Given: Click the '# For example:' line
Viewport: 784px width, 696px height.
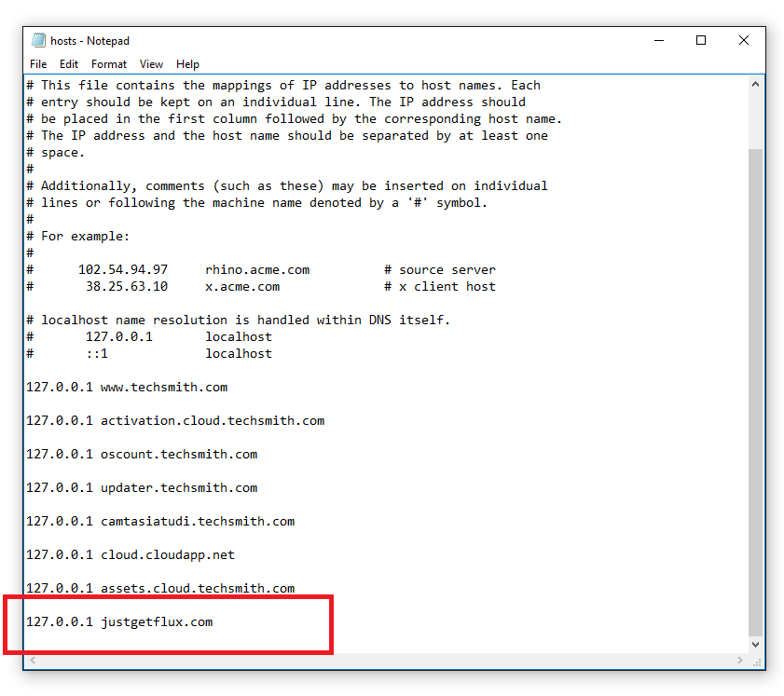Looking at the screenshot, I should [x=78, y=237].
